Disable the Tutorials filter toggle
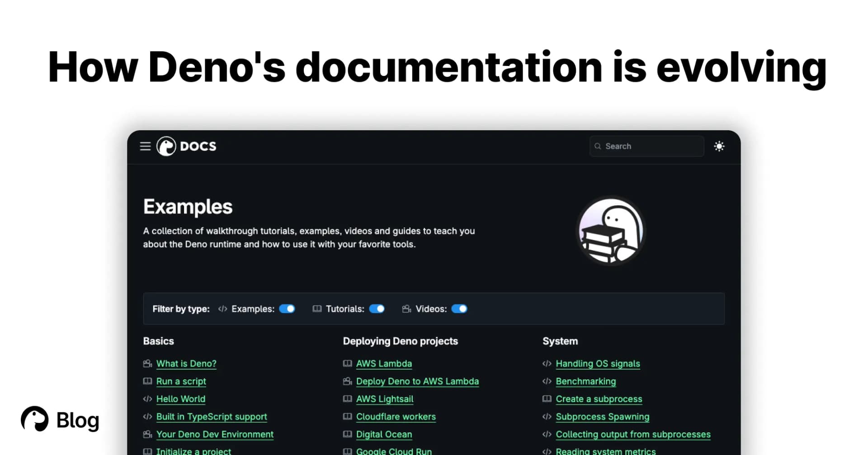The height and width of the screenshot is (455, 868). (x=377, y=309)
